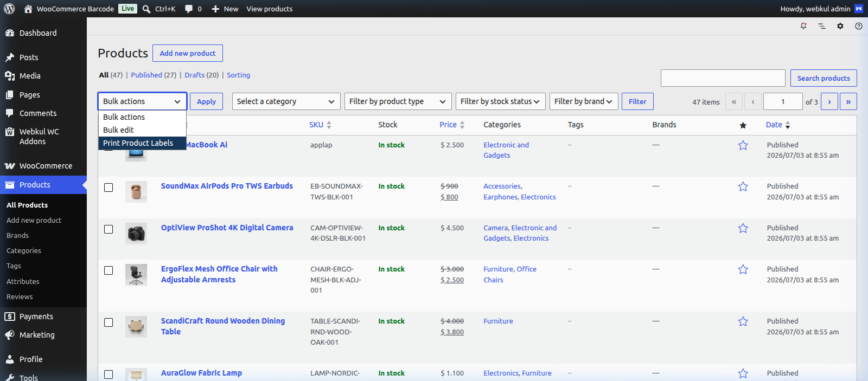Expand the Select a category dropdown
The image size is (868, 381).
tap(286, 101)
